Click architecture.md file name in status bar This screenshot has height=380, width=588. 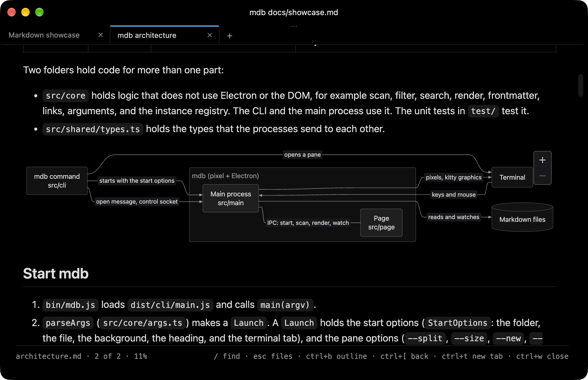pos(48,356)
